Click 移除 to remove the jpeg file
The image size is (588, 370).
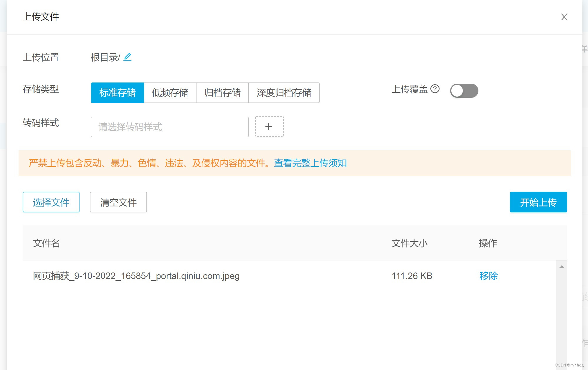[488, 276]
